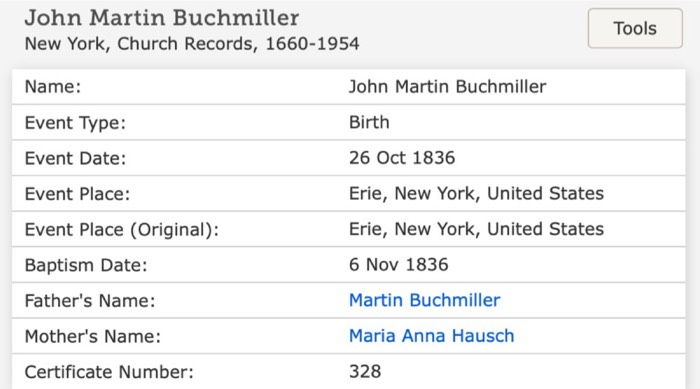Image resolution: width=700 pixels, height=389 pixels.
Task: Click the Father's Name: field label
Action: [x=90, y=301]
